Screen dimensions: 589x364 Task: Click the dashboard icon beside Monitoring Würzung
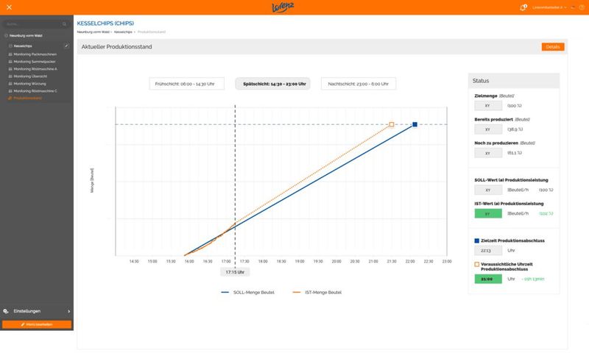(10, 84)
